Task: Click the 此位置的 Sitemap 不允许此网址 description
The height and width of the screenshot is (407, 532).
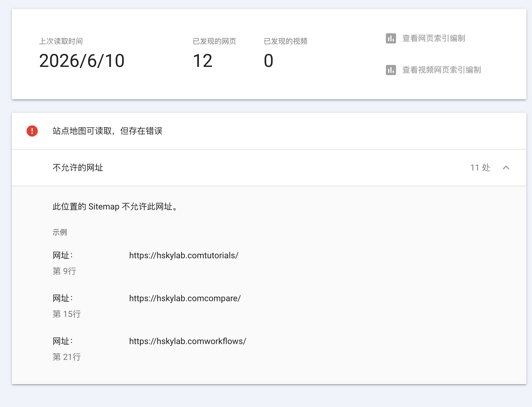Action: 116,207
